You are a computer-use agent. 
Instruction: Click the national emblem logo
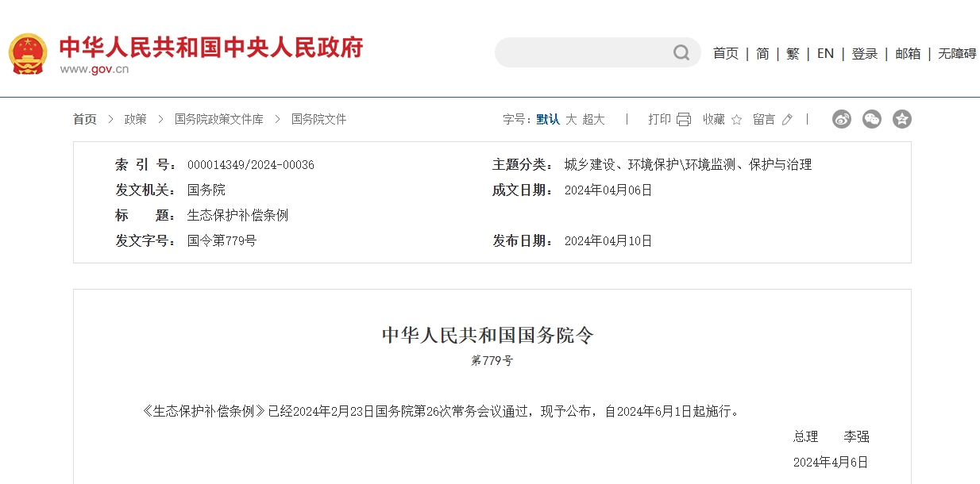click(x=28, y=54)
